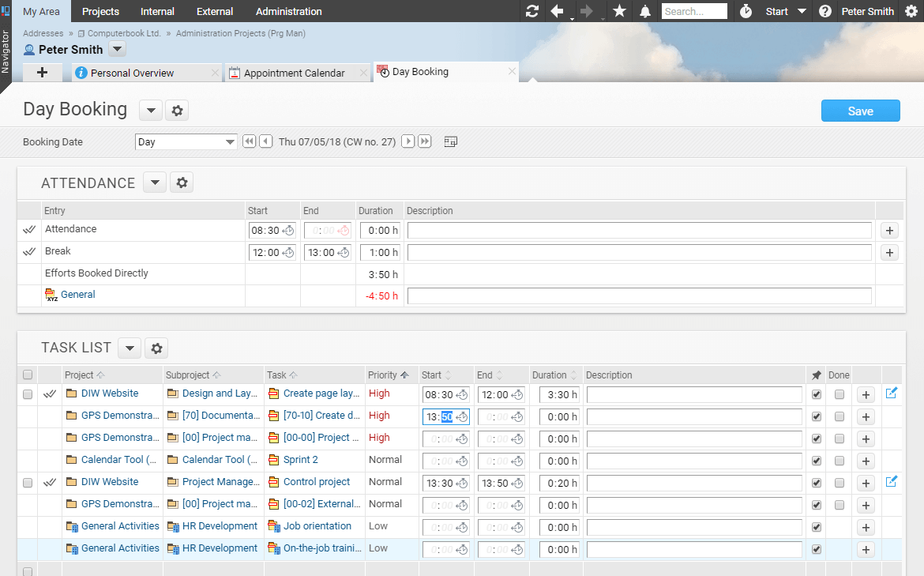This screenshot has height=576, width=924.
Task: Click inside the Search field
Action: click(x=693, y=11)
